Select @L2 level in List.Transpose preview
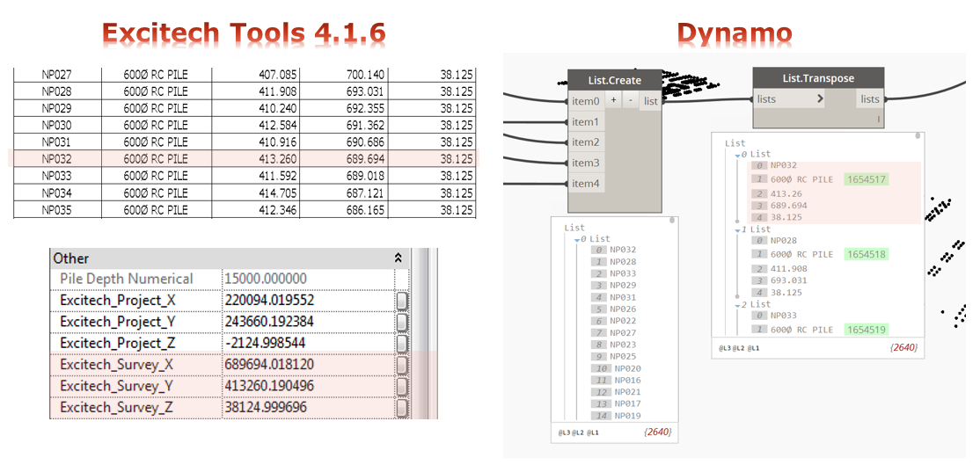 [738, 347]
